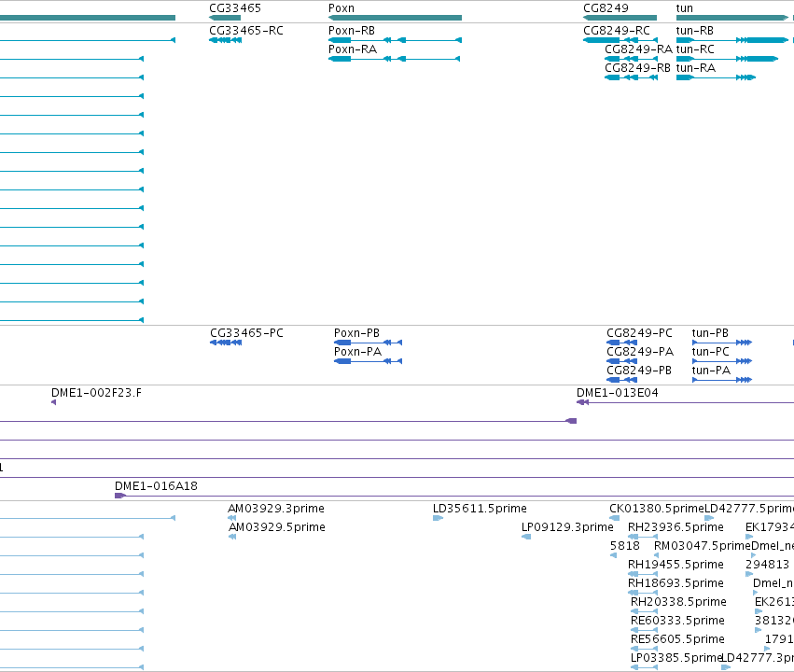Select the AM03929.3prime EST label
The image size is (794, 672).
tap(276, 508)
